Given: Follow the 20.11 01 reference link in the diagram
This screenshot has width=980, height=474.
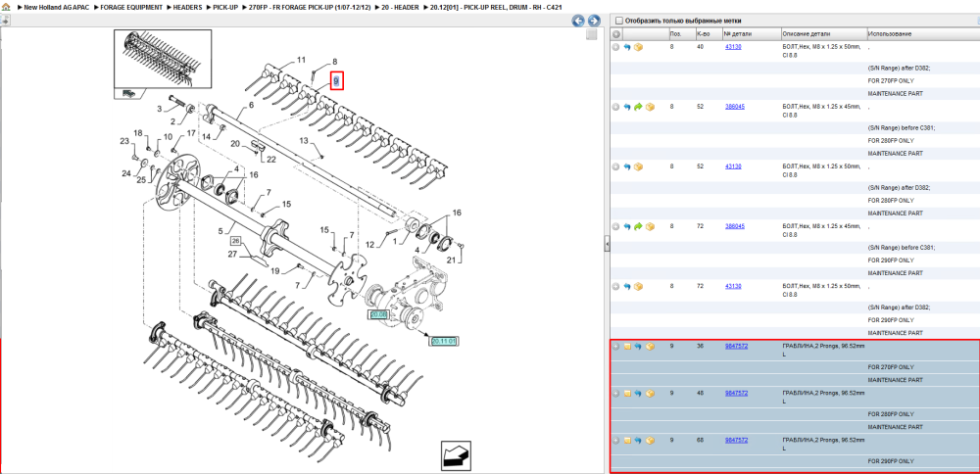Looking at the screenshot, I should coord(444,341).
